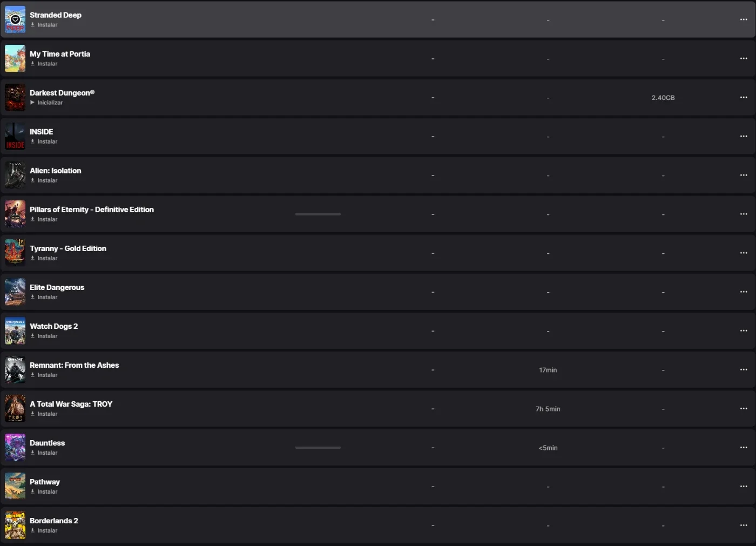Install Watch Dogs 2
Screen dimensions: 756x546
click(44, 336)
